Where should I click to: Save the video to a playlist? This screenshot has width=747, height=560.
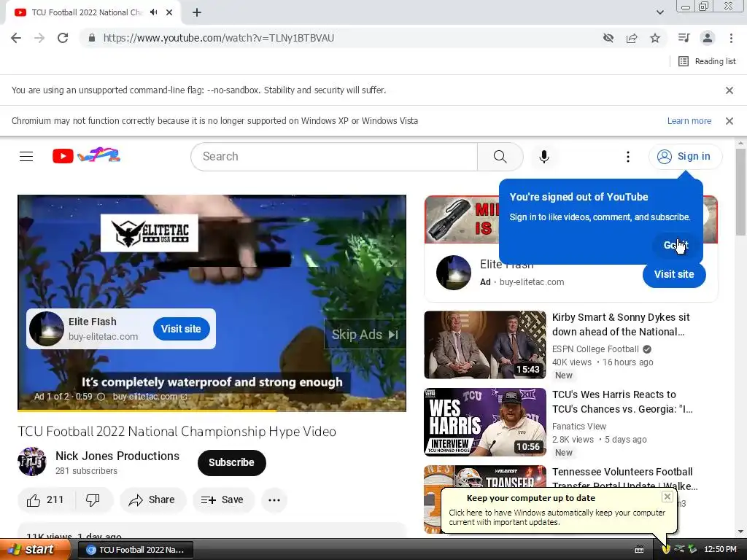[x=222, y=499]
